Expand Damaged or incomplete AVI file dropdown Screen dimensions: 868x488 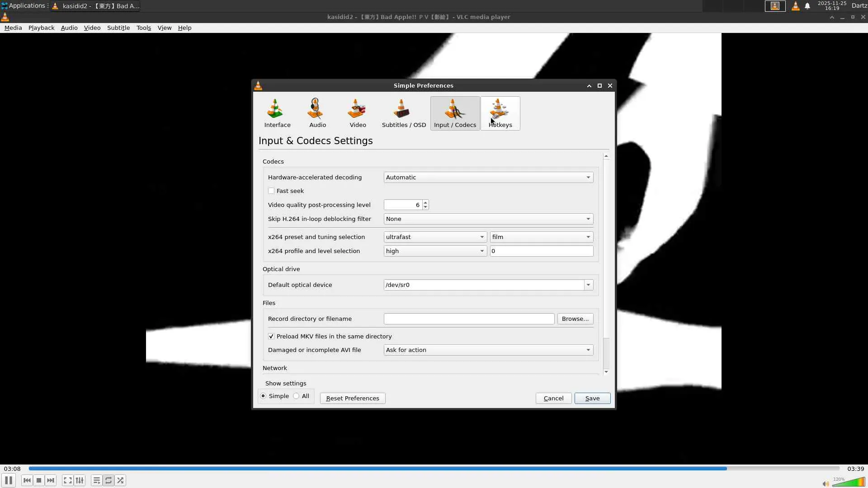(488, 350)
